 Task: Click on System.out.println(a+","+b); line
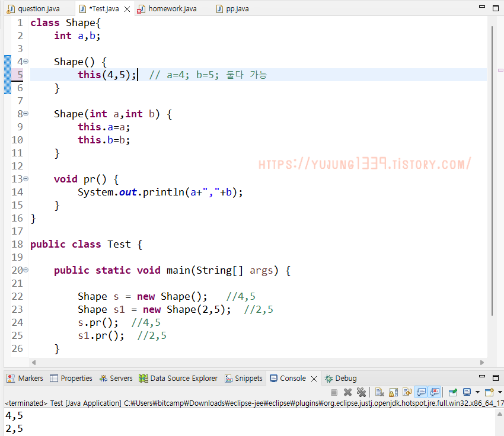coord(160,192)
